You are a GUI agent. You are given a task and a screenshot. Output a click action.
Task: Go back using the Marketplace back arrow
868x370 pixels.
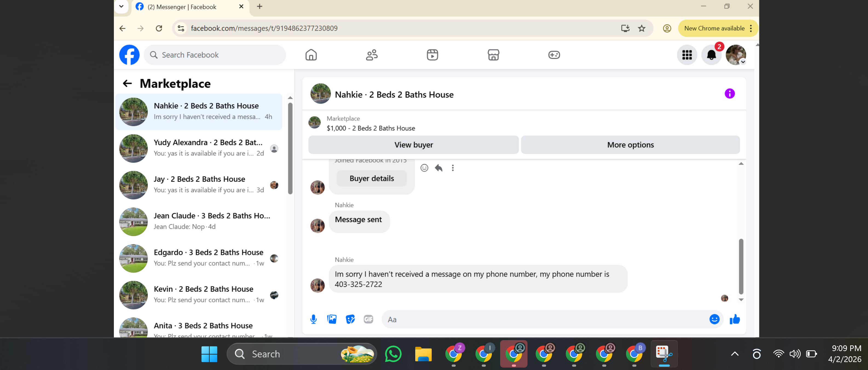127,83
